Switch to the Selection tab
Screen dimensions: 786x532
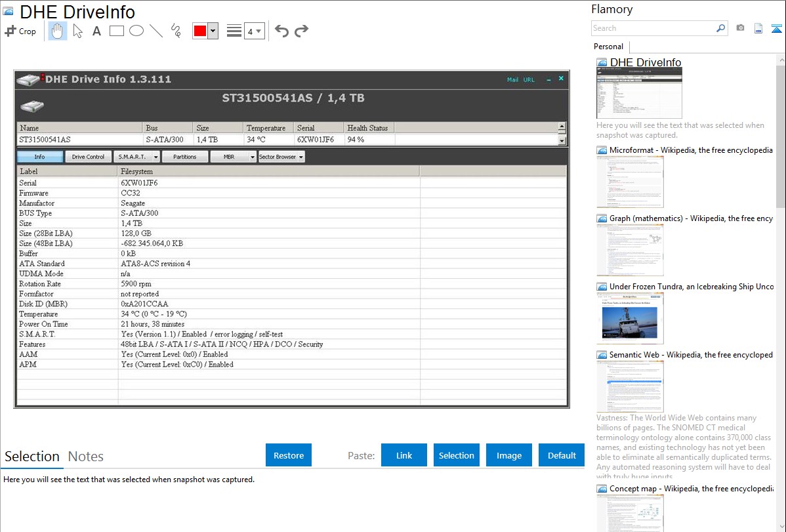tap(32, 457)
